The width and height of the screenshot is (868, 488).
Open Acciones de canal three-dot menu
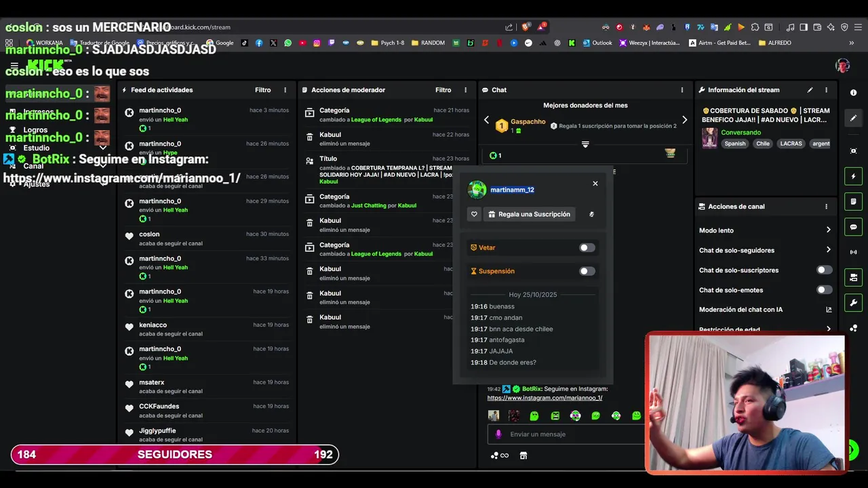point(826,207)
